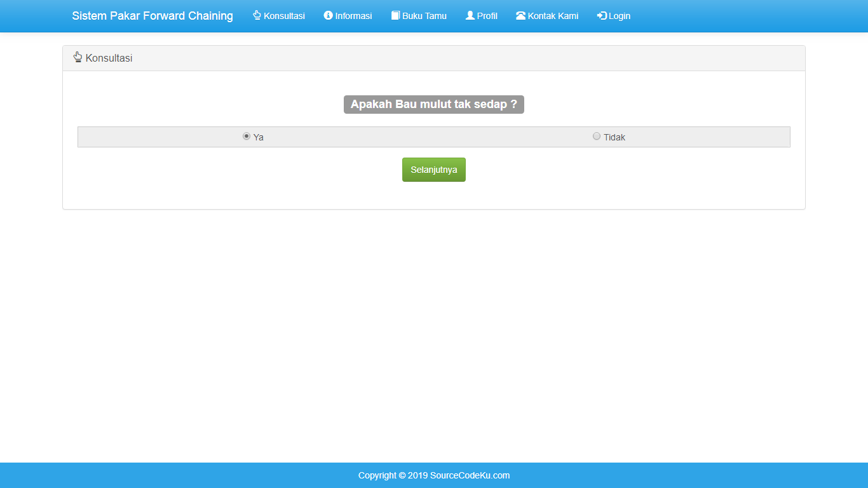Click the Konsultasi panel heading text
The width and height of the screenshot is (868, 488).
(109, 58)
